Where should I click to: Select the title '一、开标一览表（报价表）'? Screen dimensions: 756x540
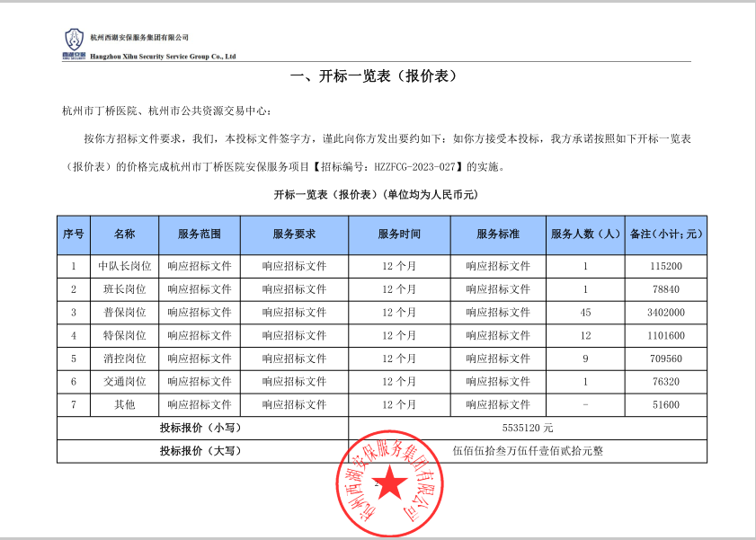374,75
